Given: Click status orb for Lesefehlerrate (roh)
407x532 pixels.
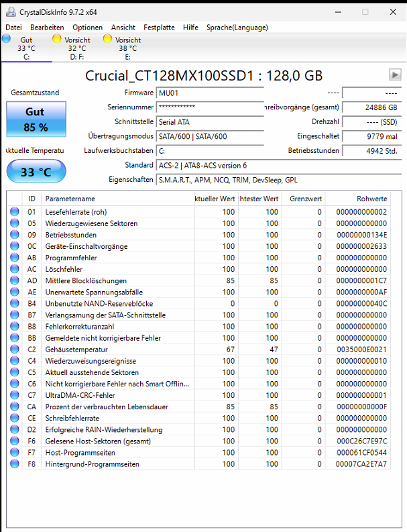Looking at the screenshot, I should (15, 212).
